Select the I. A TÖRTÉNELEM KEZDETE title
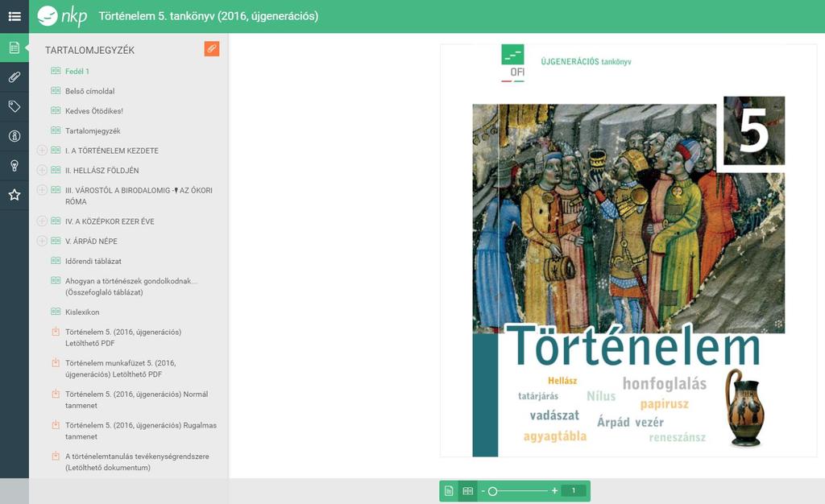This screenshot has width=825, height=504. click(111, 151)
